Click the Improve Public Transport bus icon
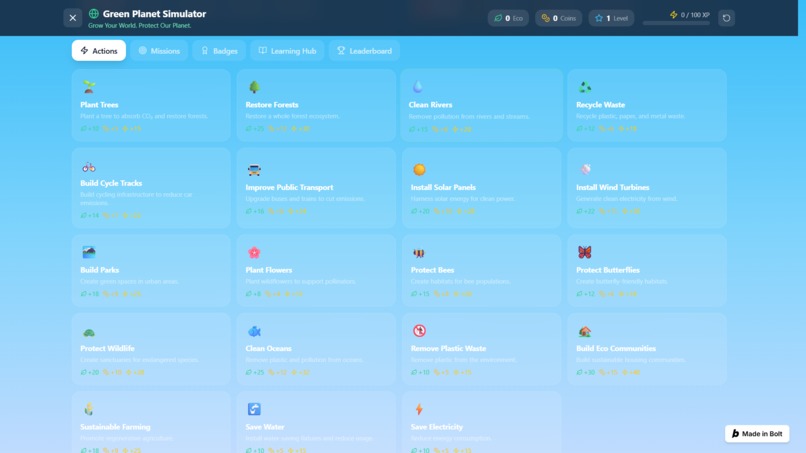Image resolution: width=806 pixels, height=453 pixels. pyautogui.click(x=254, y=169)
